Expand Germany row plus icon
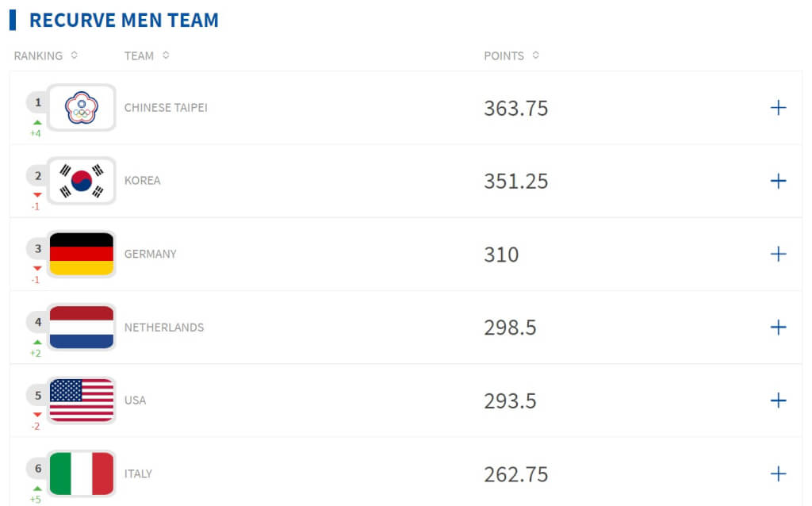 tap(778, 254)
